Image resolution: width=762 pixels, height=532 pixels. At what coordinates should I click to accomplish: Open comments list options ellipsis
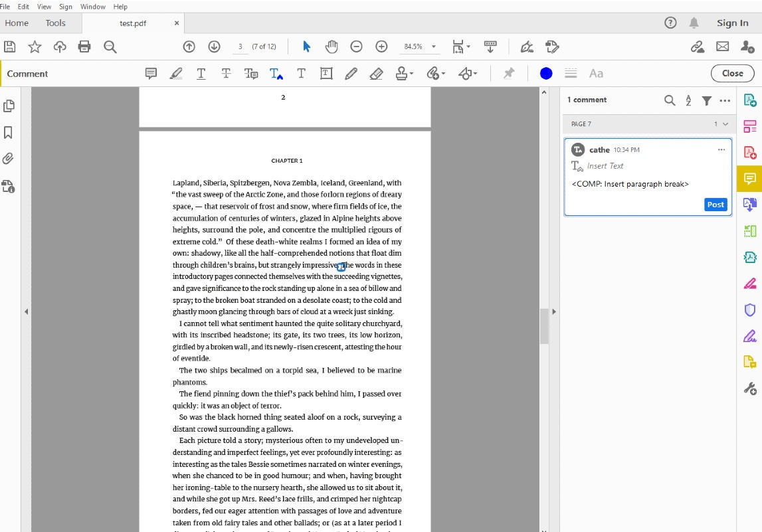pyautogui.click(x=725, y=100)
